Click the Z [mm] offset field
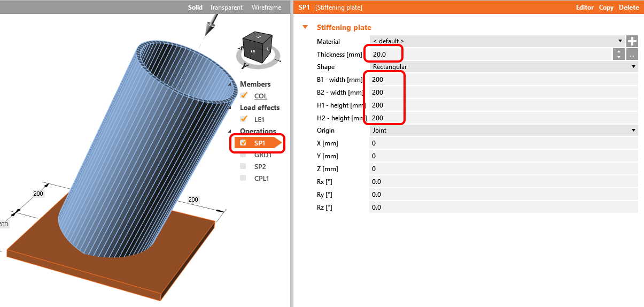Image resolution: width=644 pixels, height=307 pixels. 503,169
